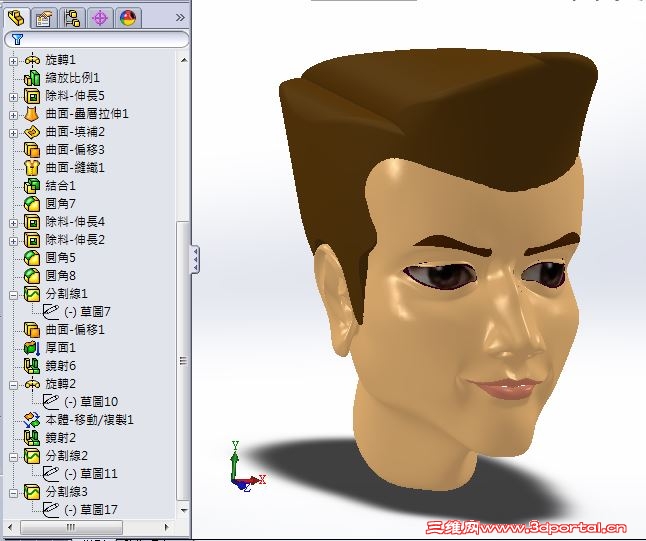The width and height of the screenshot is (646, 541).
Task: Select the 旋轉1 revolve icon
Action: coord(32,60)
